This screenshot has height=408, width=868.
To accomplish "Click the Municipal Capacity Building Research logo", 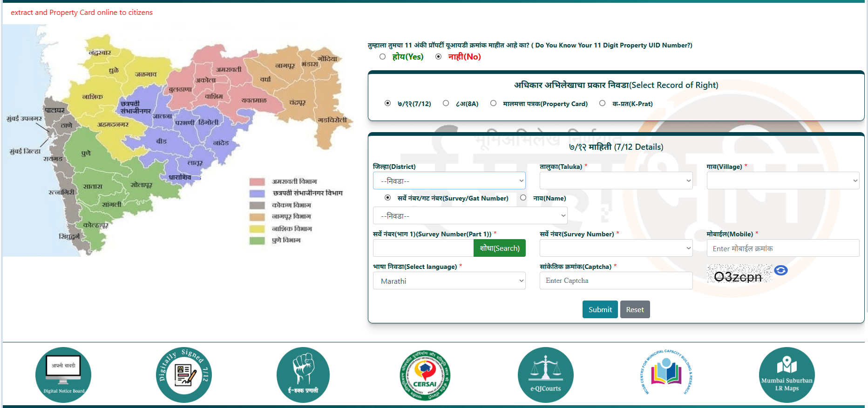I will click(666, 373).
